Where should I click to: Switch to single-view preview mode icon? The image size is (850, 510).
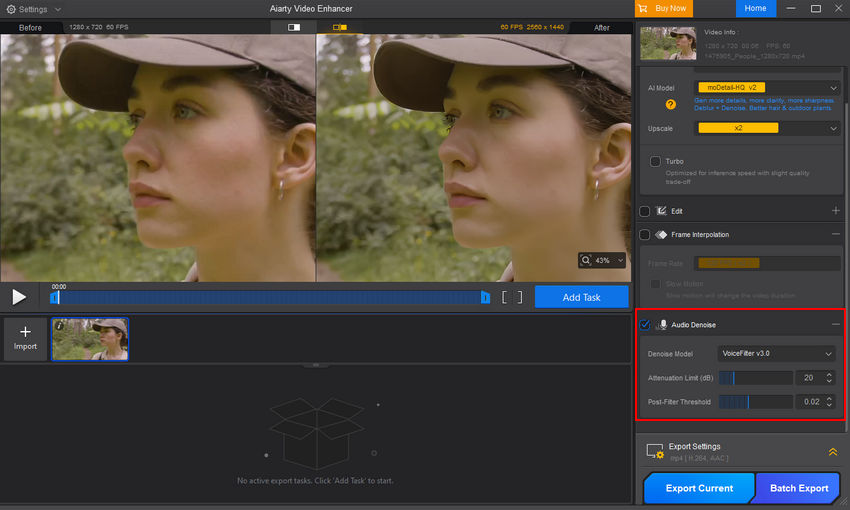click(x=294, y=27)
